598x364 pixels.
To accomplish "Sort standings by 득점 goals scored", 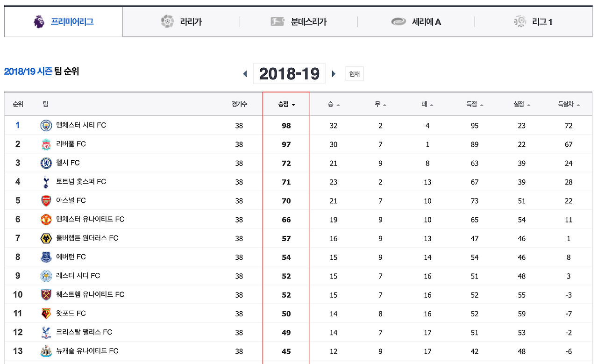I will click(474, 105).
